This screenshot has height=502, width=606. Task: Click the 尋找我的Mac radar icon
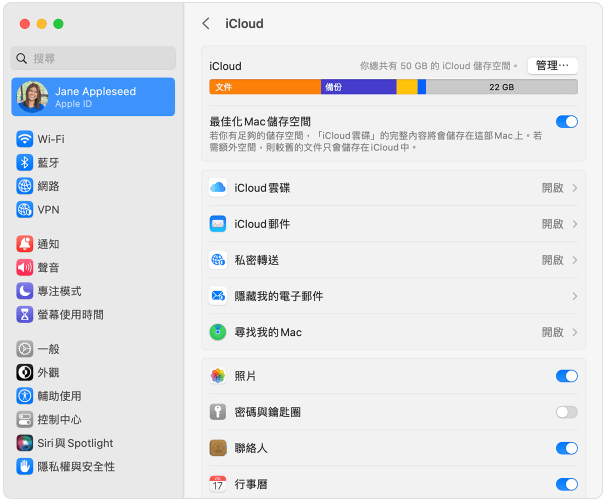217,332
